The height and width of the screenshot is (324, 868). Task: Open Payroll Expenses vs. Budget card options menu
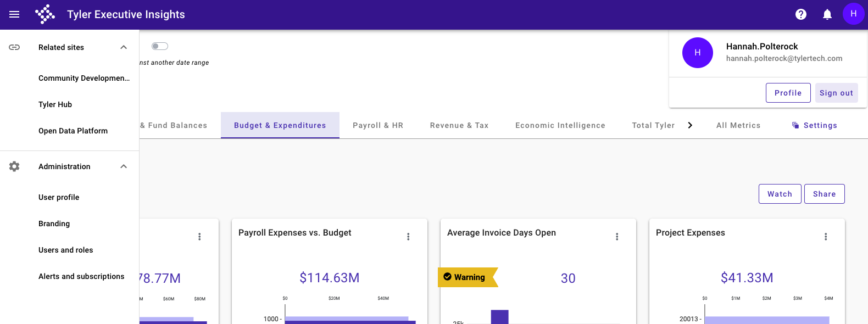(x=408, y=237)
